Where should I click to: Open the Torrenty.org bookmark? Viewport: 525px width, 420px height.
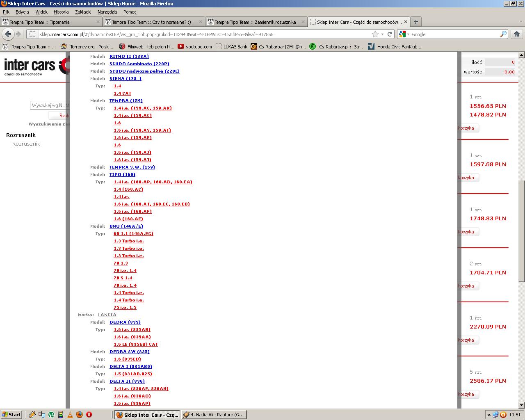point(88,47)
